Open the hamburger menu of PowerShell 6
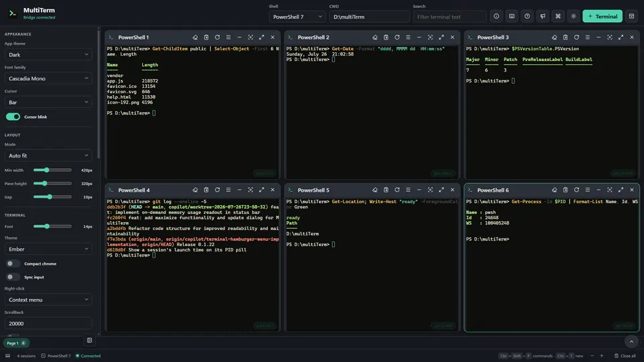644x362 pixels. [x=588, y=190]
